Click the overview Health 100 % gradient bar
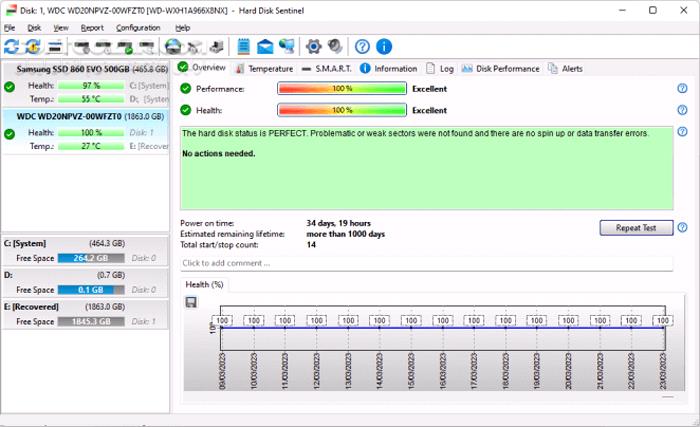The width and height of the screenshot is (700, 427). 342,110
